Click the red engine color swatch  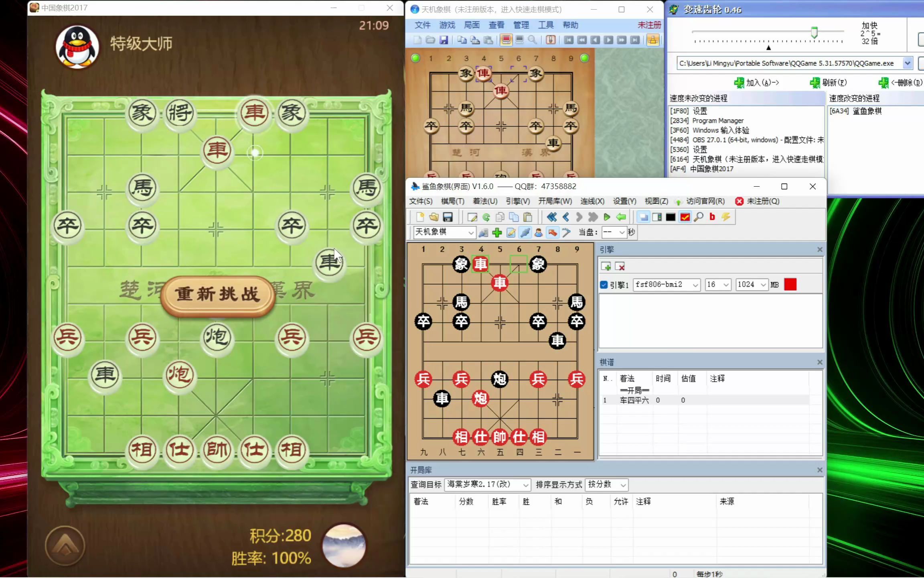pos(790,285)
